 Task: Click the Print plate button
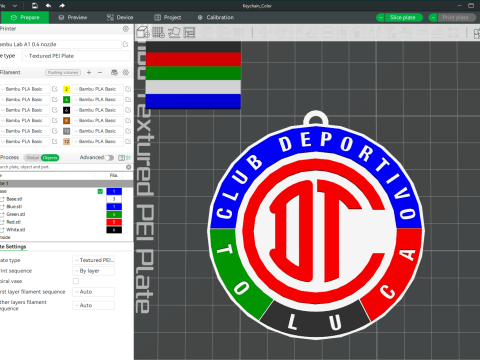(456, 18)
